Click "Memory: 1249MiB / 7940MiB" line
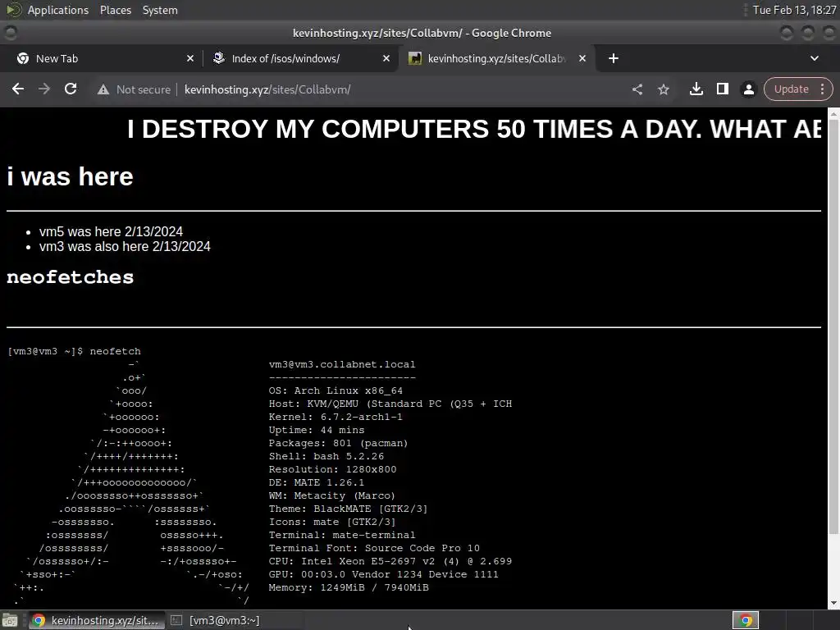Image resolution: width=840 pixels, height=630 pixels. pyautogui.click(x=348, y=587)
